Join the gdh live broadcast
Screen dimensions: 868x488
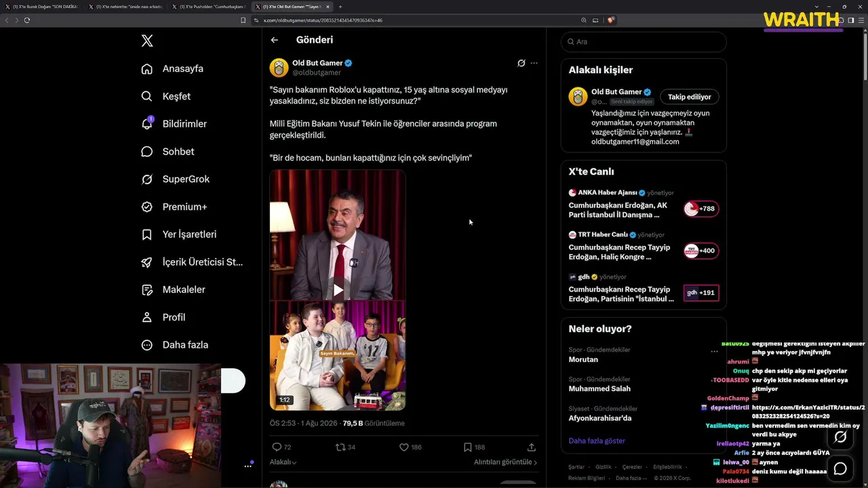(623, 294)
